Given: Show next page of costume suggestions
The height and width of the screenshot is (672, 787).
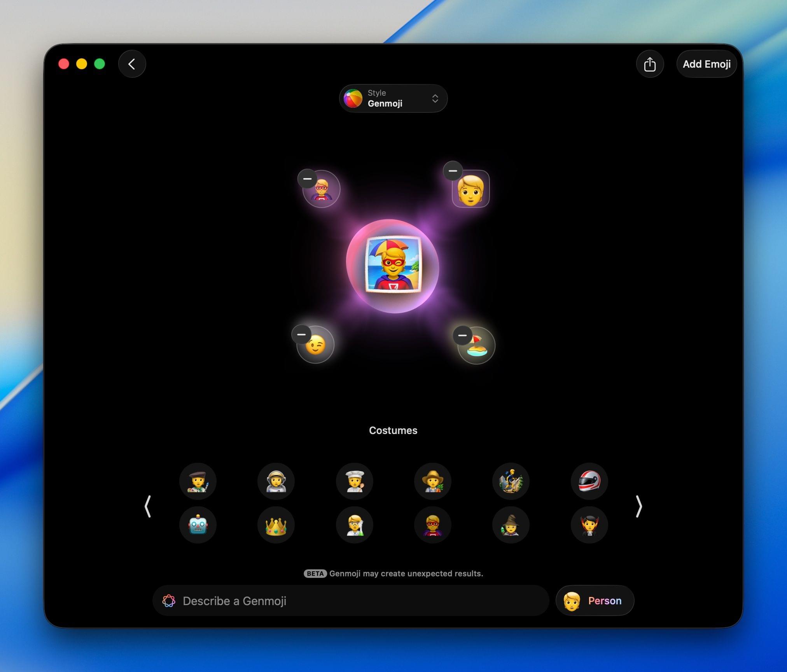Looking at the screenshot, I should [x=638, y=506].
